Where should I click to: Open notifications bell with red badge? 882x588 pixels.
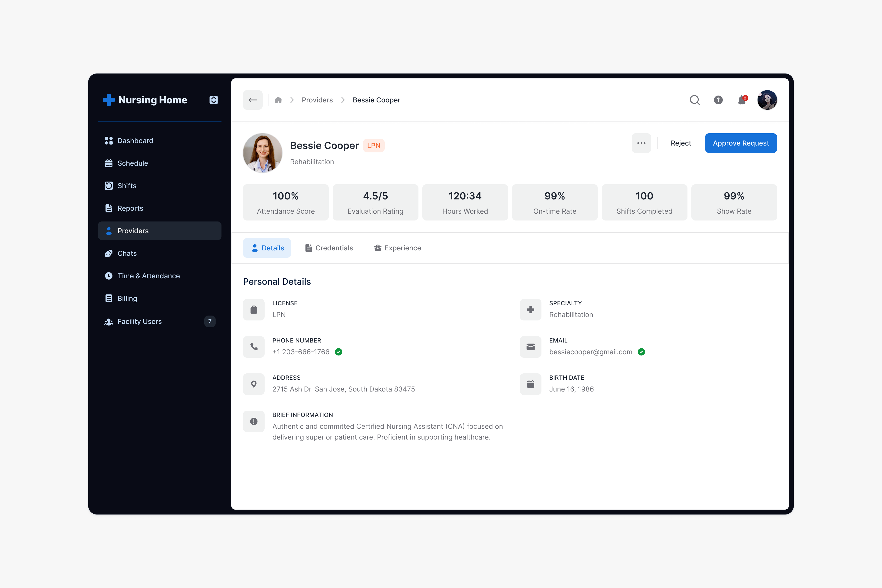click(742, 100)
